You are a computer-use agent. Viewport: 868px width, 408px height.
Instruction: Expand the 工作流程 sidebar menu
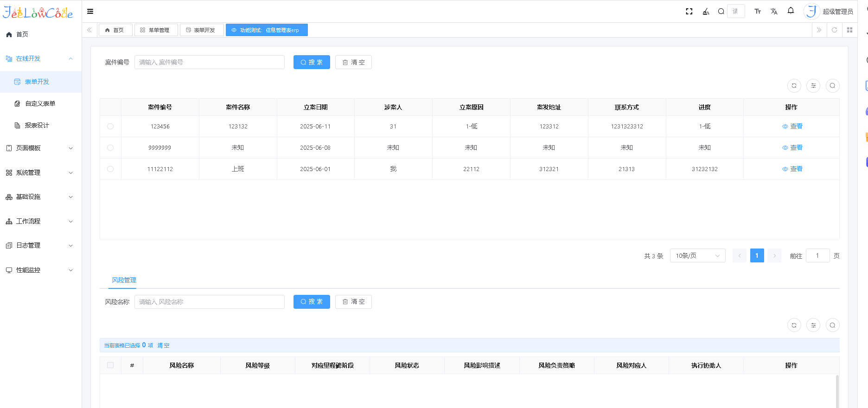[41, 221]
